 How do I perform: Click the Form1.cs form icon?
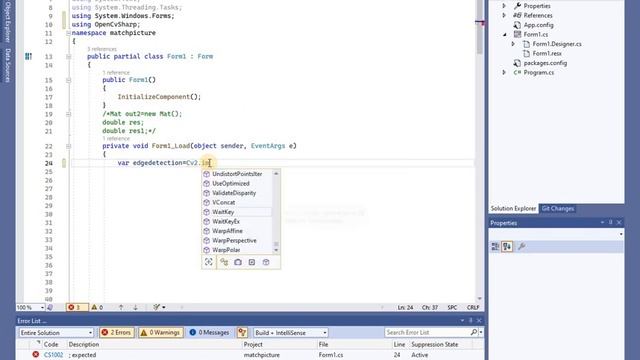(x=517, y=34)
